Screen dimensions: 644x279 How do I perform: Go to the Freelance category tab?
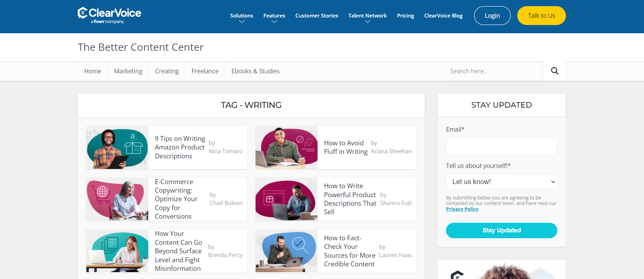[x=205, y=71]
